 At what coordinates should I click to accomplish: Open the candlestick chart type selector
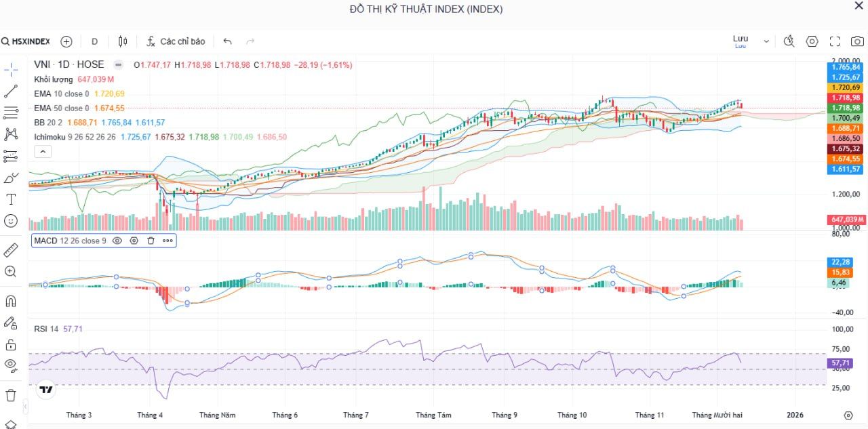[x=123, y=41]
